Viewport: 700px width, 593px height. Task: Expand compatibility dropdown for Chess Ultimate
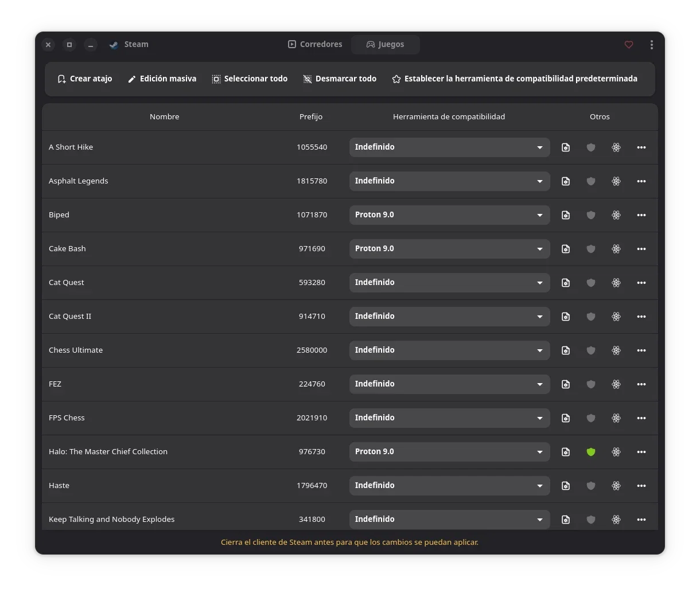(449, 350)
